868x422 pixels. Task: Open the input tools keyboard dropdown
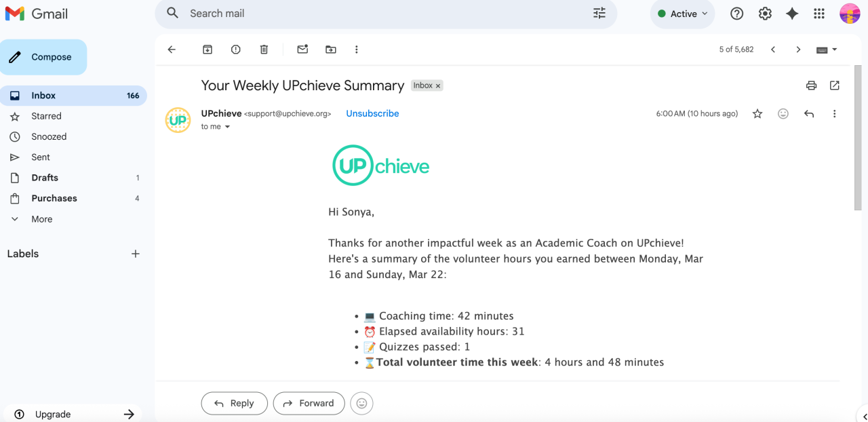tap(827, 50)
